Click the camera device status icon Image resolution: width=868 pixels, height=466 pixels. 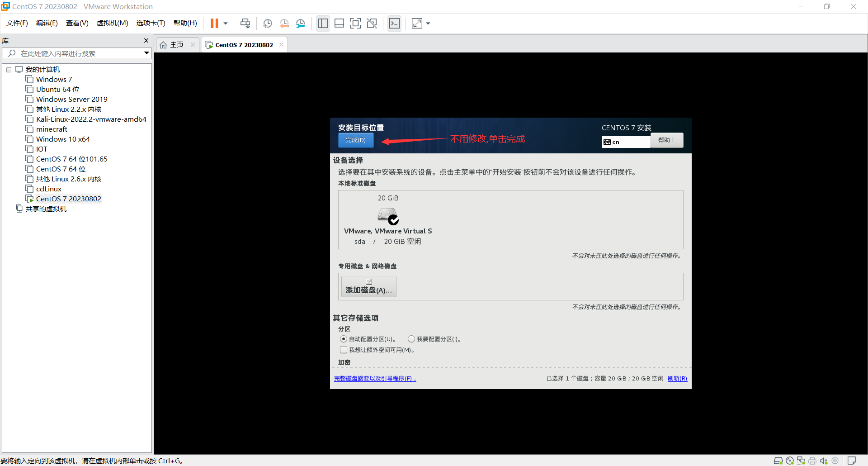835,461
